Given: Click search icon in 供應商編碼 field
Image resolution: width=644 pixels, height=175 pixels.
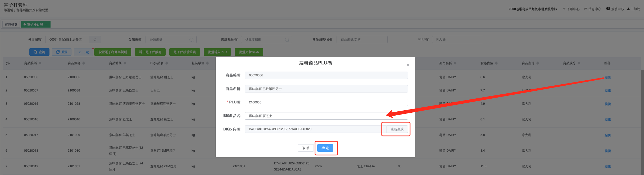Looking at the screenshot, I should click(x=287, y=40).
